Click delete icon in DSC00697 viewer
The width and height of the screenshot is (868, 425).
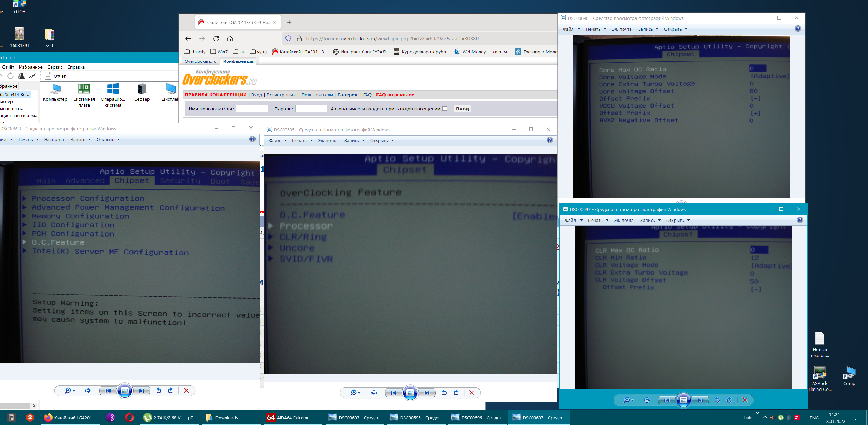click(745, 400)
